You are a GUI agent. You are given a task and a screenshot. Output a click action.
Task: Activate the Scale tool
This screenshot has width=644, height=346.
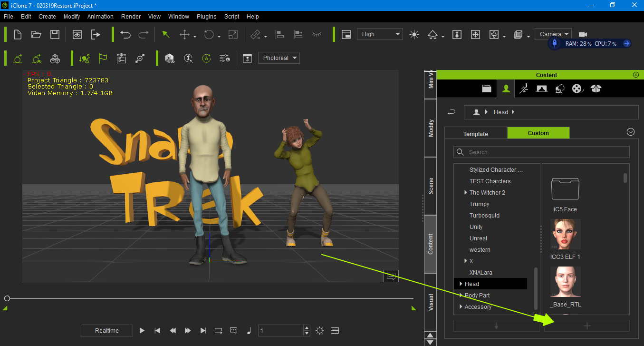coord(233,34)
